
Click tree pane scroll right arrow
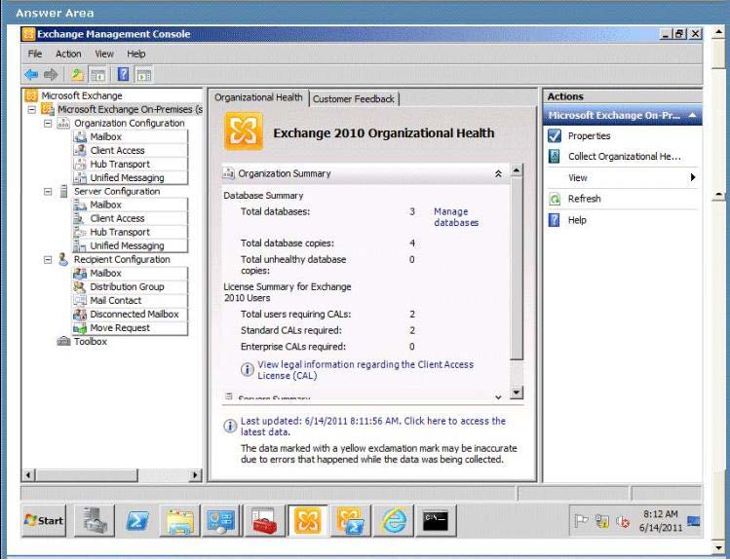tap(195, 475)
